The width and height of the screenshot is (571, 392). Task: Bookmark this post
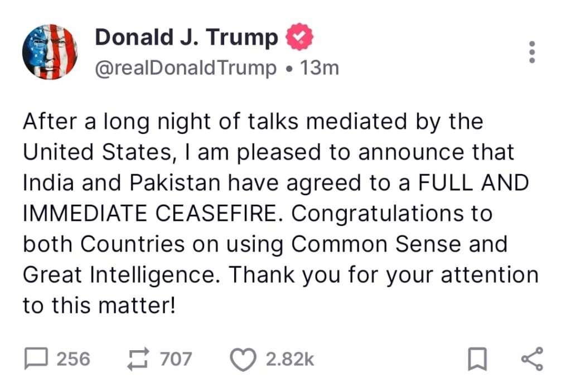pos(476,360)
